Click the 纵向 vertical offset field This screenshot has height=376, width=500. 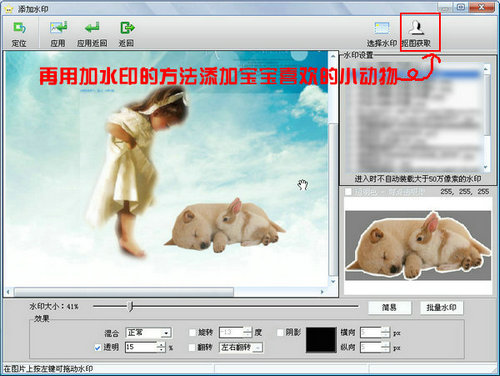371,347
